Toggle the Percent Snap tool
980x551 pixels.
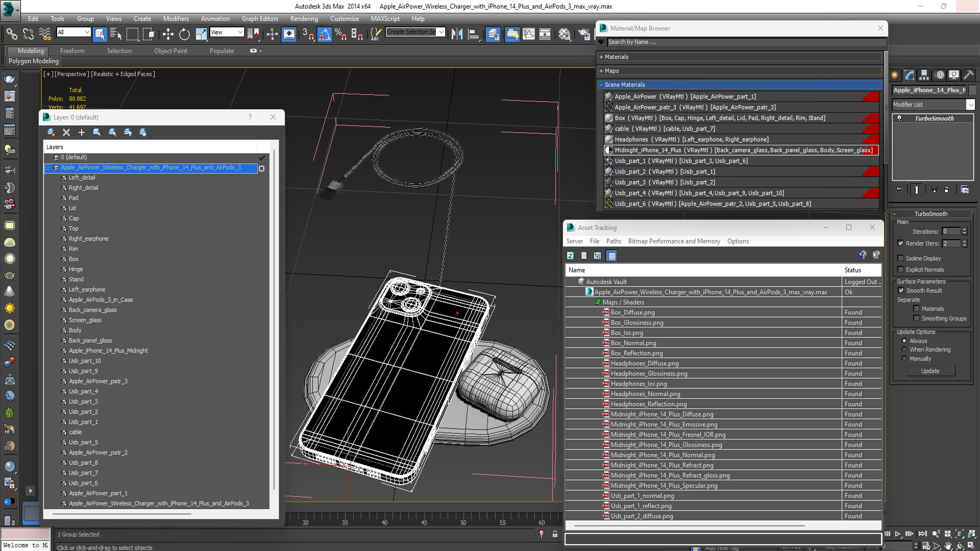tap(340, 34)
